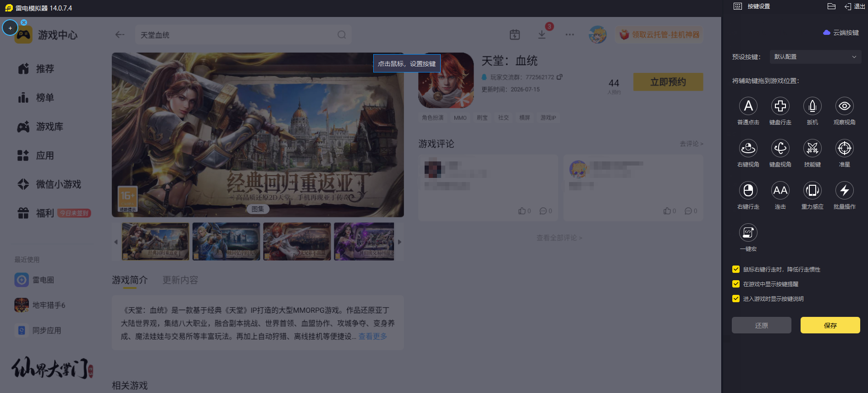
Task: Click the search magnifier icon
Action: [x=342, y=35]
